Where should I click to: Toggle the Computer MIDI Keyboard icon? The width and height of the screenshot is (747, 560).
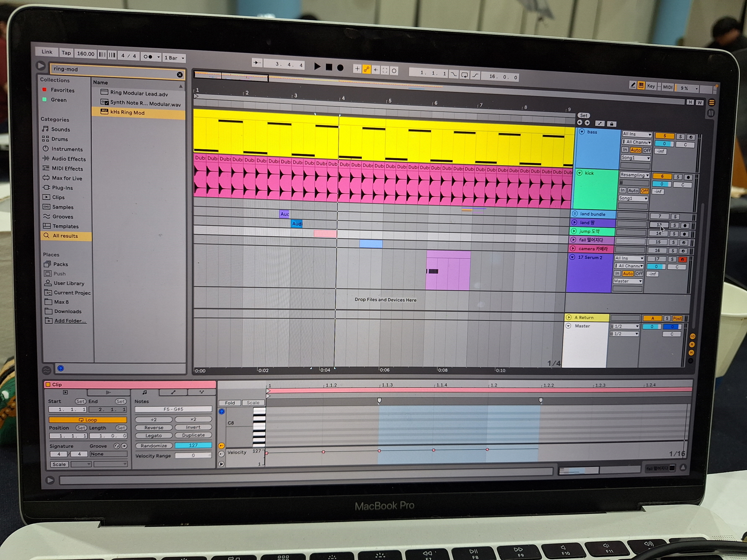click(x=641, y=86)
